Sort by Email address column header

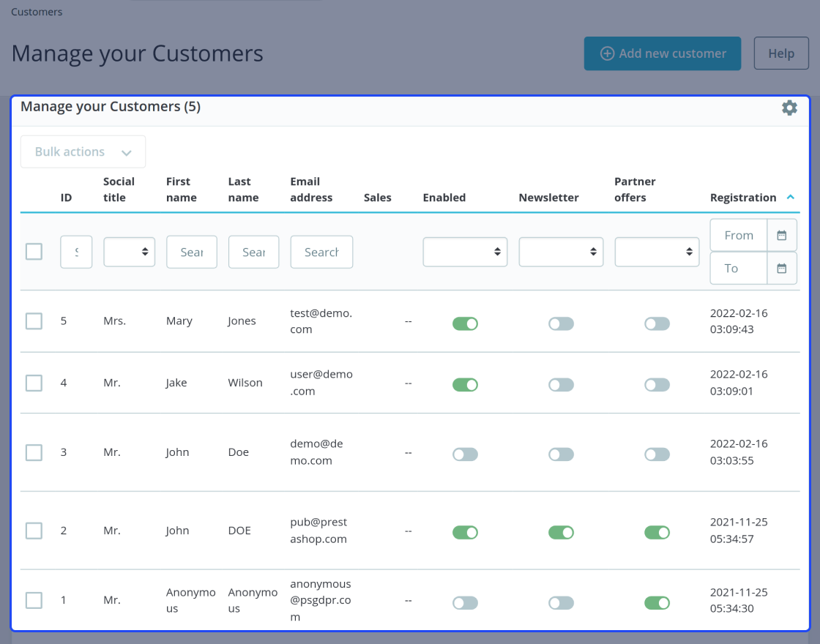coord(311,190)
